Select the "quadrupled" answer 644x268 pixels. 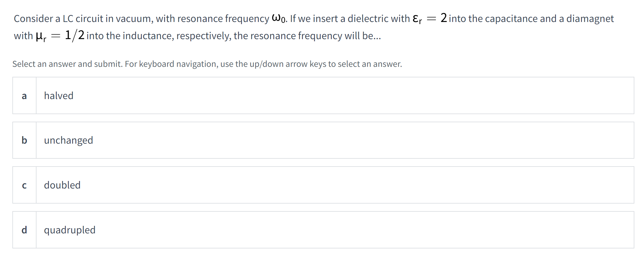(70, 230)
